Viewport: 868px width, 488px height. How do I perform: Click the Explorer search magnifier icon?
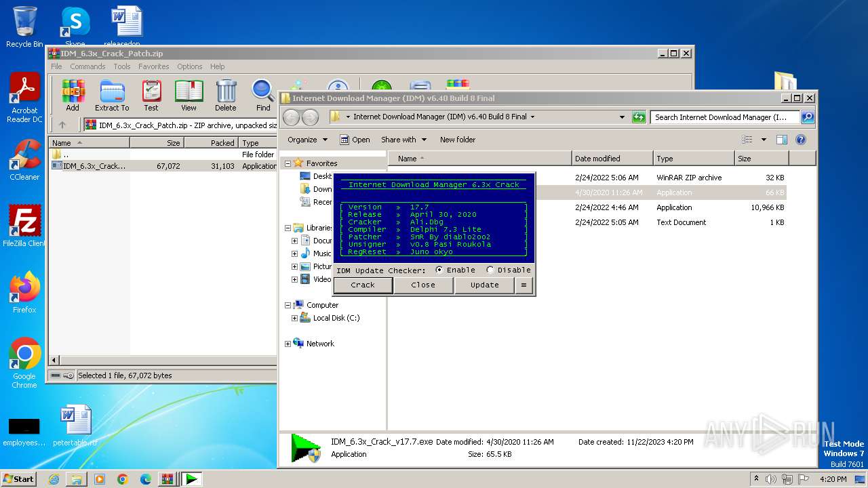(807, 117)
